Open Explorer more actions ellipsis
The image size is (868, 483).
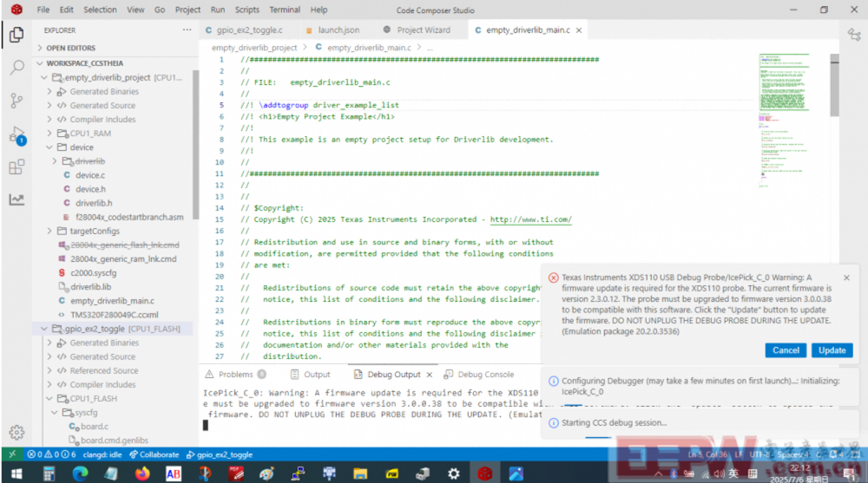[x=187, y=29]
